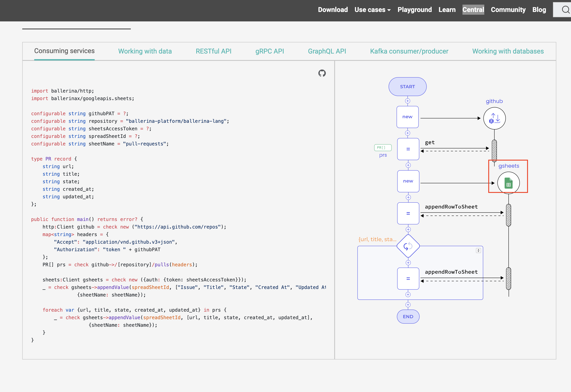Open search via the magnifier icon
Image resolution: width=571 pixels, height=392 pixels.
[565, 10]
